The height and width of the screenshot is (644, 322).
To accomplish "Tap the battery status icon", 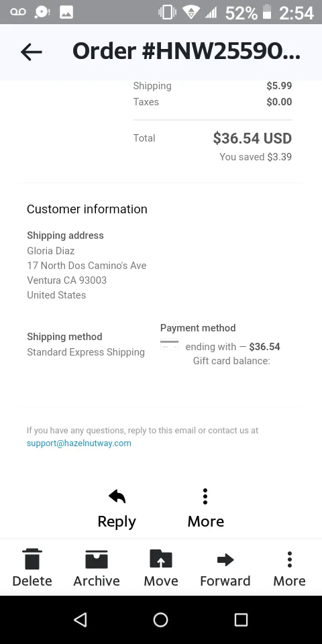I will point(267,12).
